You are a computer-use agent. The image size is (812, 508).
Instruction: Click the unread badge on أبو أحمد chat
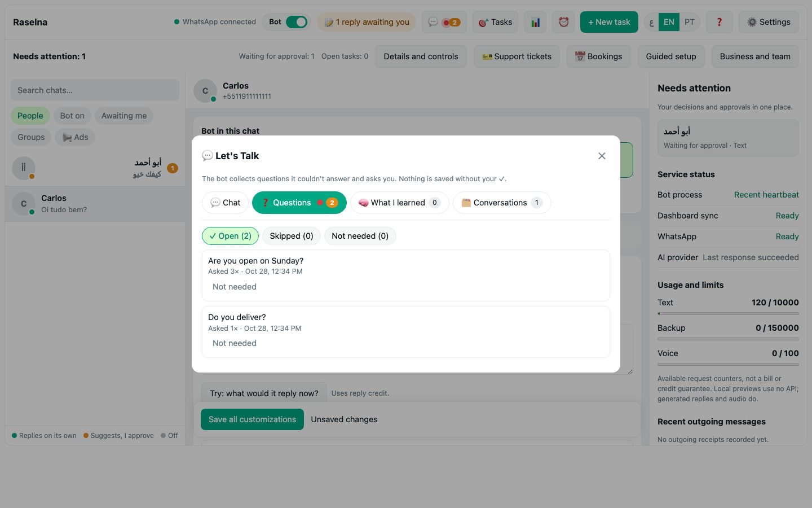point(173,168)
